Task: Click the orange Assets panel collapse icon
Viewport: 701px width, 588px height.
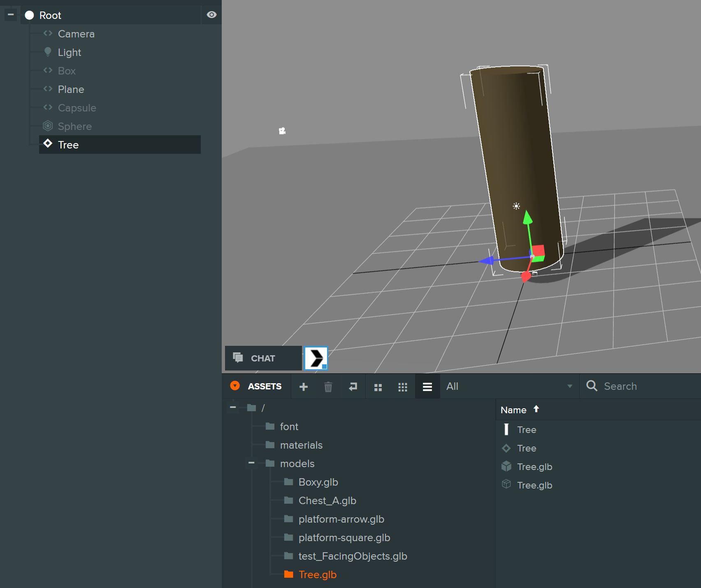Action: [x=235, y=386]
